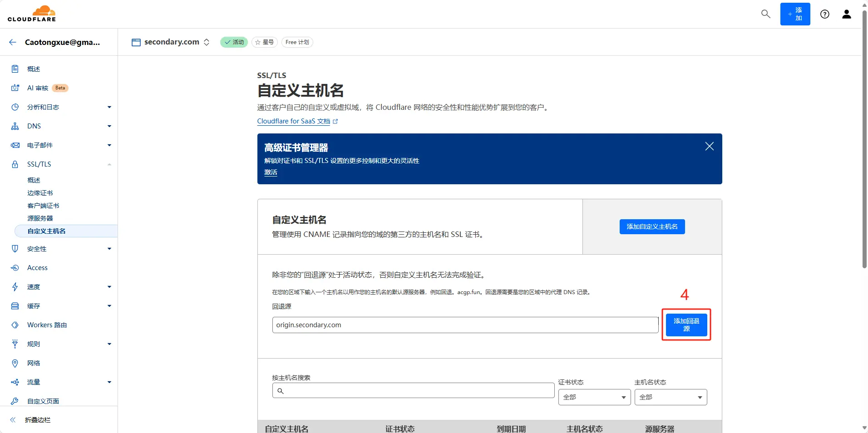Click the 自定义页面 wrench icon
This screenshot has width=868, height=433.
click(x=15, y=401)
